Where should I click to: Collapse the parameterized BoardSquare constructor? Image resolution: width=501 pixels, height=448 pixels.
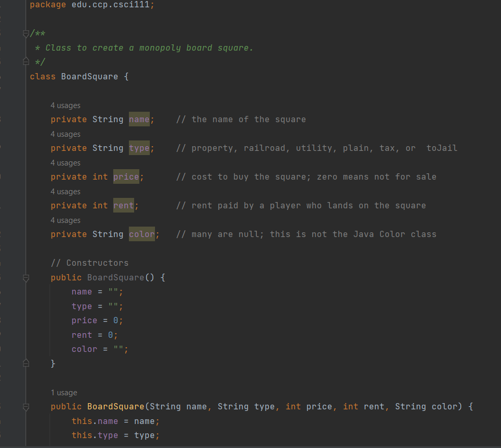coord(26,407)
